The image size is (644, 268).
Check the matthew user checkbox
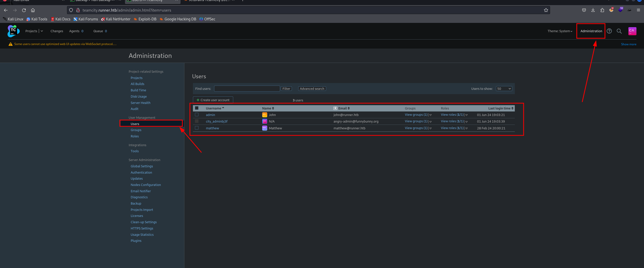[x=197, y=128]
